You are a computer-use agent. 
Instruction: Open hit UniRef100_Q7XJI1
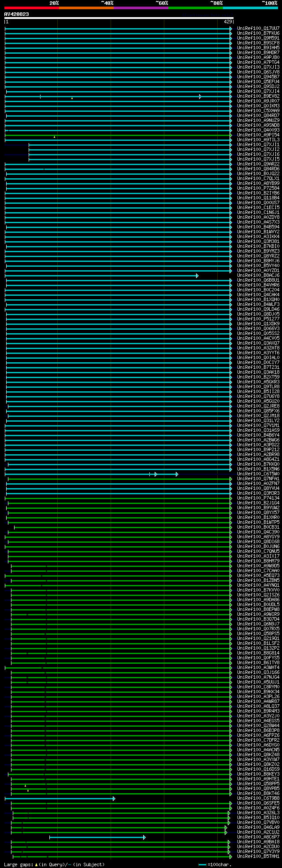pyautogui.click(x=258, y=145)
